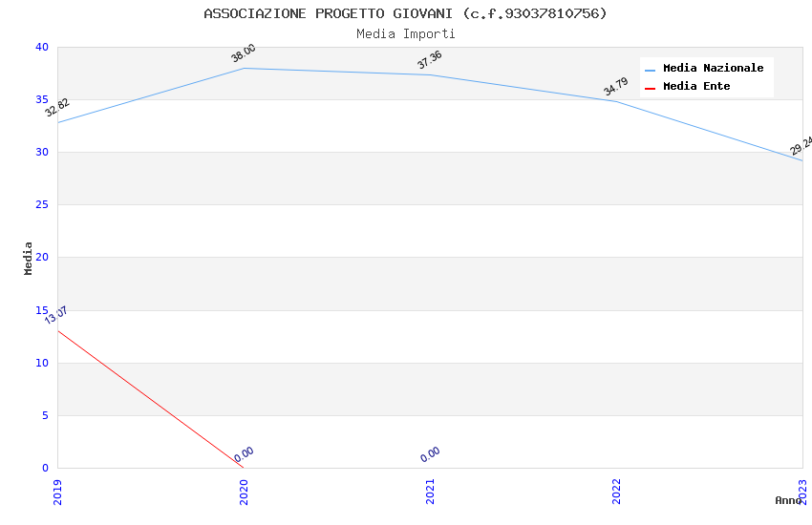
Task: Click the 40 y-axis tick label
Action: 41,48
